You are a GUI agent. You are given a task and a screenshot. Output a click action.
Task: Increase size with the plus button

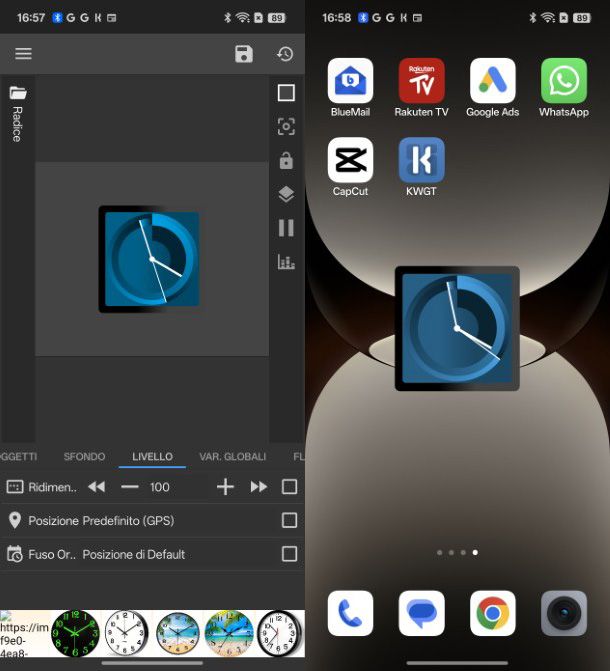(x=225, y=487)
